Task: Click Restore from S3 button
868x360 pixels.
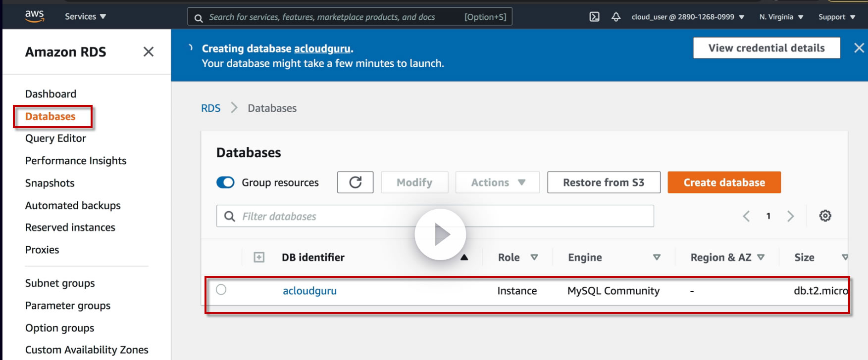Action: [x=604, y=182]
